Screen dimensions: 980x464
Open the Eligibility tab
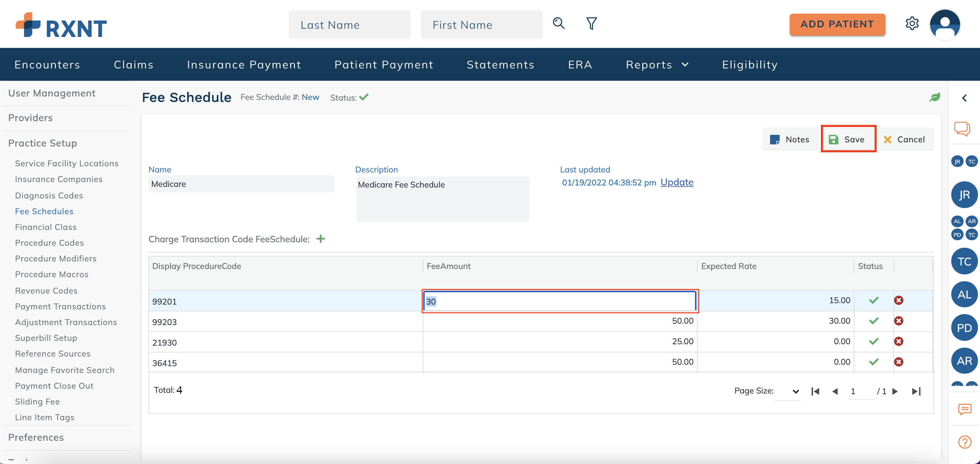pos(750,65)
